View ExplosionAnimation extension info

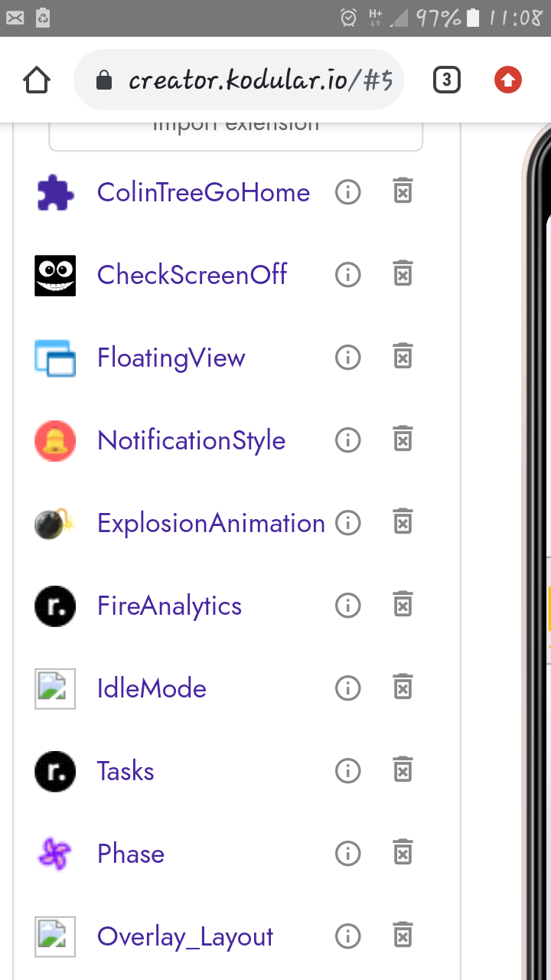(x=348, y=523)
